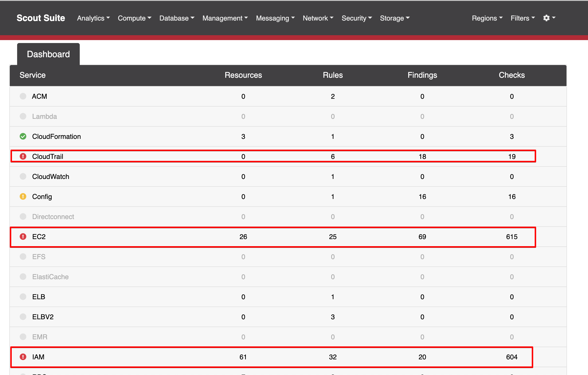Click the yellow warning icon beside Config
The width and height of the screenshot is (588, 375).
(x=23, y=196)
